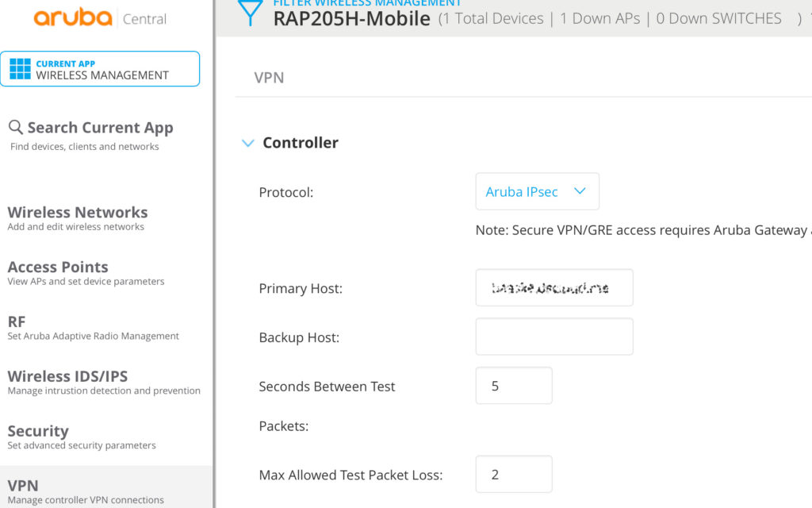This screenshot has width=812, height=508.
Task: Click the Access Points navigation link
Action: point(58,267)
